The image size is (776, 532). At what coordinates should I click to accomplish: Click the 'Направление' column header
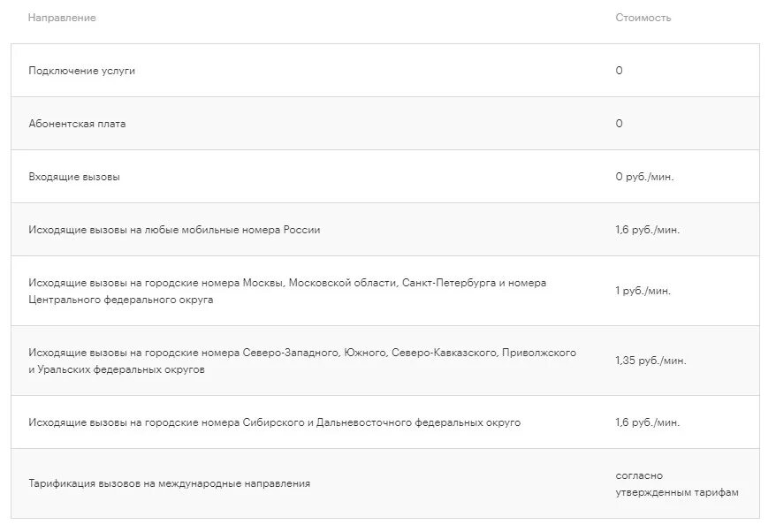coord(62,18)
